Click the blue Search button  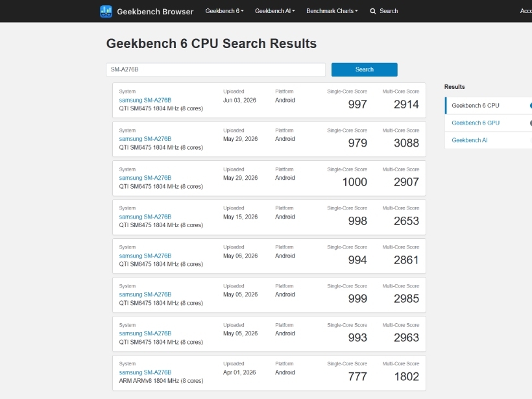365,69
